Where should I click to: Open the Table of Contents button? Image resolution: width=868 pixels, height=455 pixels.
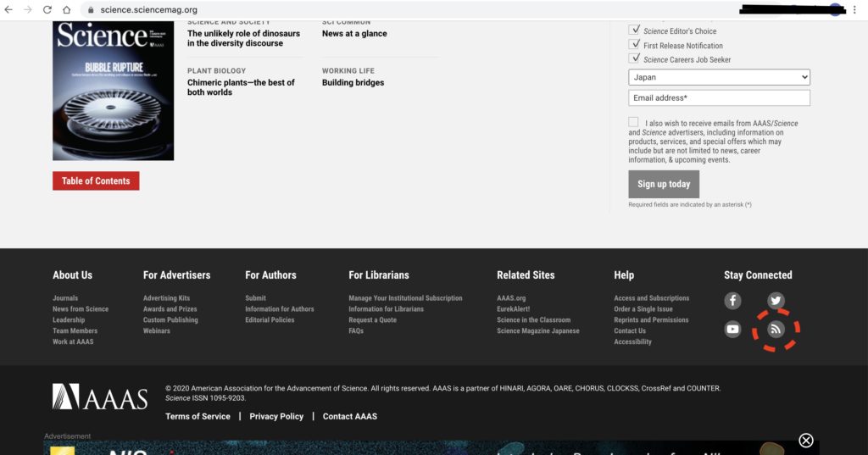(96, 181)
